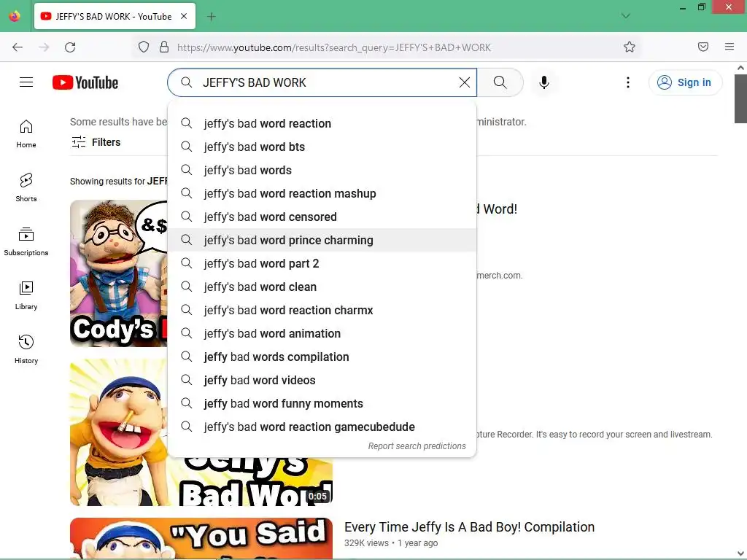Choose "jeffy's bad word reaction charmx" suggestion

(322, 310)
